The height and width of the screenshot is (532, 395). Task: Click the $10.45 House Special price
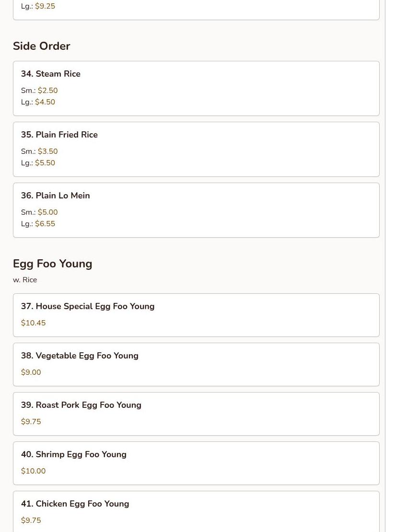33,323
